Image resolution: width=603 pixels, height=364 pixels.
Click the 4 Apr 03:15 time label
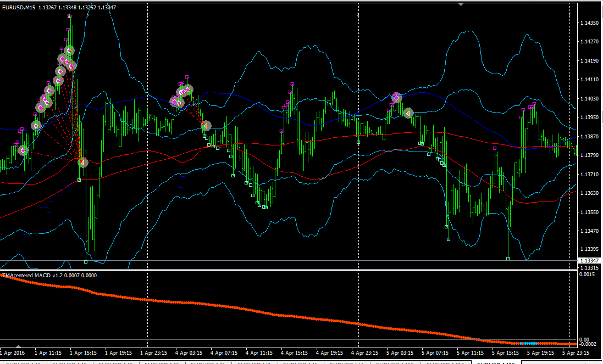pos(189,353)
